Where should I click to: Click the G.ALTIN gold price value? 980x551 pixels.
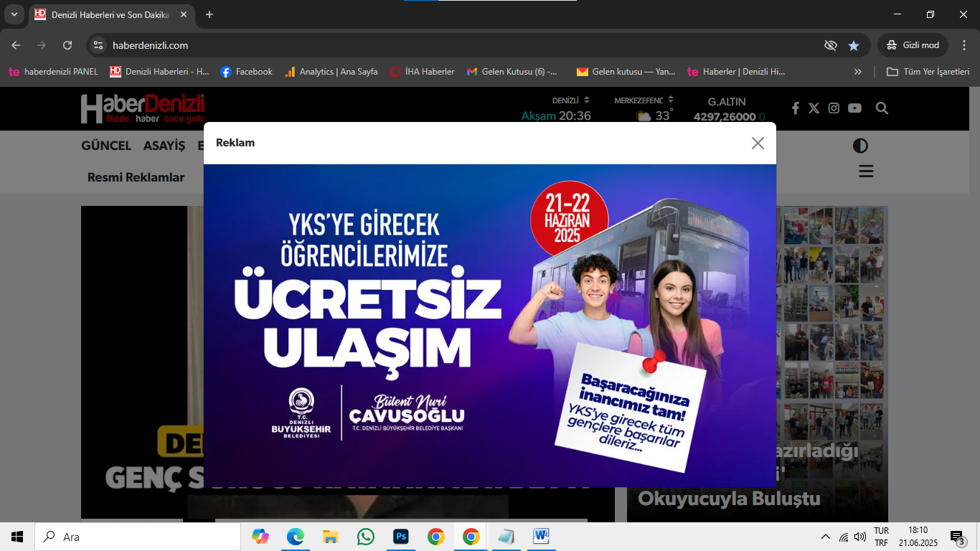[725, 117]
